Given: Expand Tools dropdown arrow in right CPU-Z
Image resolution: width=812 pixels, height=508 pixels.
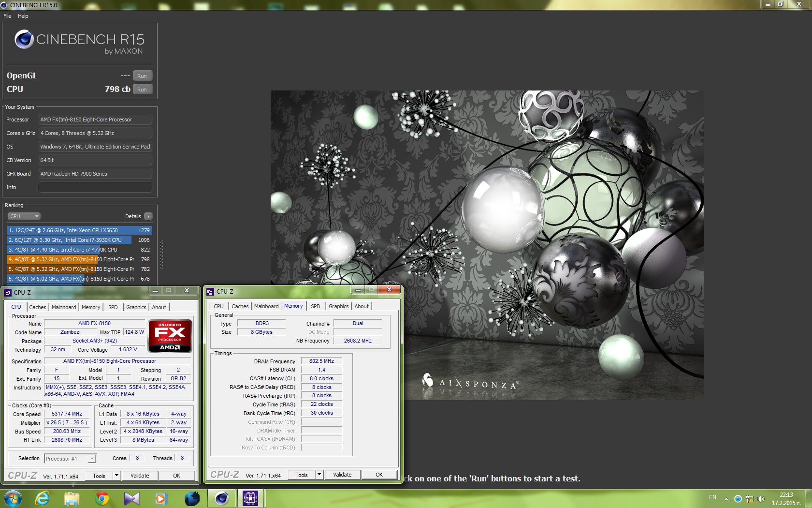Looking at the screenshot, I should click(x=319, y=475).
